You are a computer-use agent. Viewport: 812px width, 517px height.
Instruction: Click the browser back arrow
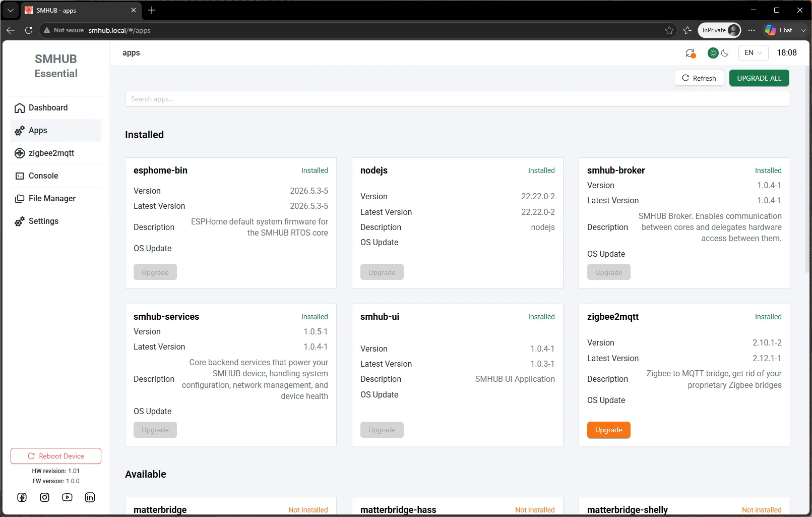(11, 30)
